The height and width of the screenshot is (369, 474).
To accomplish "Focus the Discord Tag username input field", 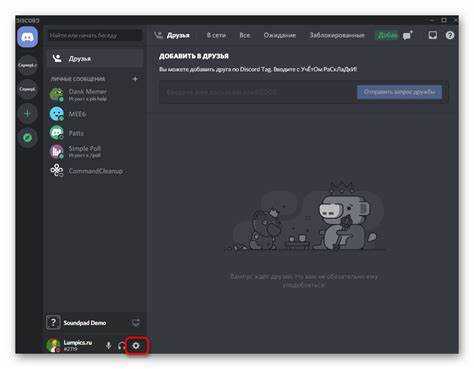I will tap(257, 92).
